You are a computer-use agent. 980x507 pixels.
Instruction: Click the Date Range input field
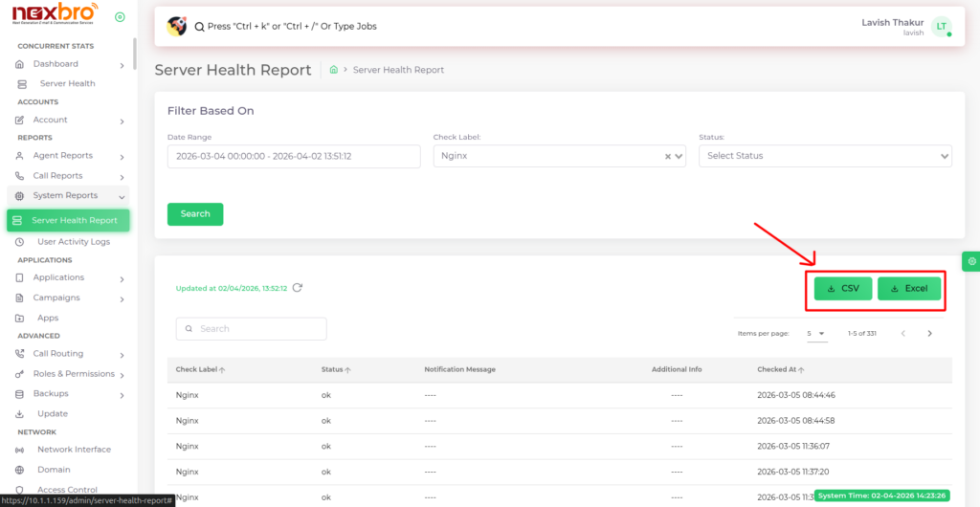click(294, 156)
